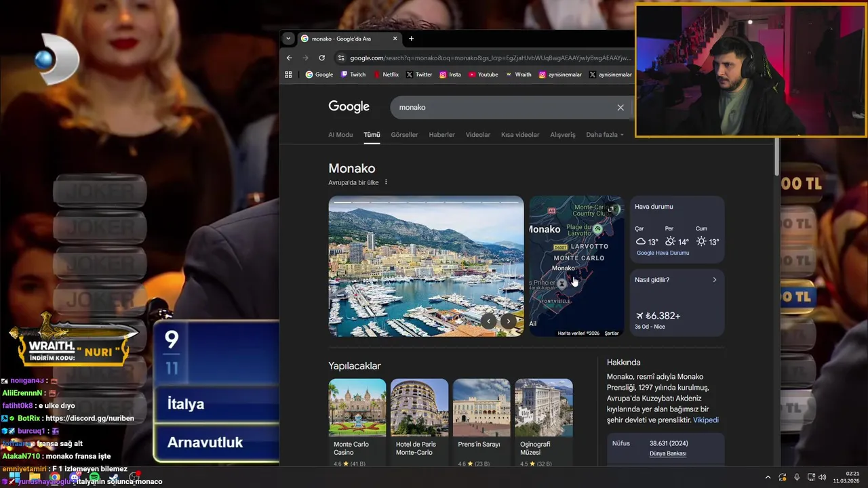
Task: Switch to Haberler tab
Action: point(441,135)
